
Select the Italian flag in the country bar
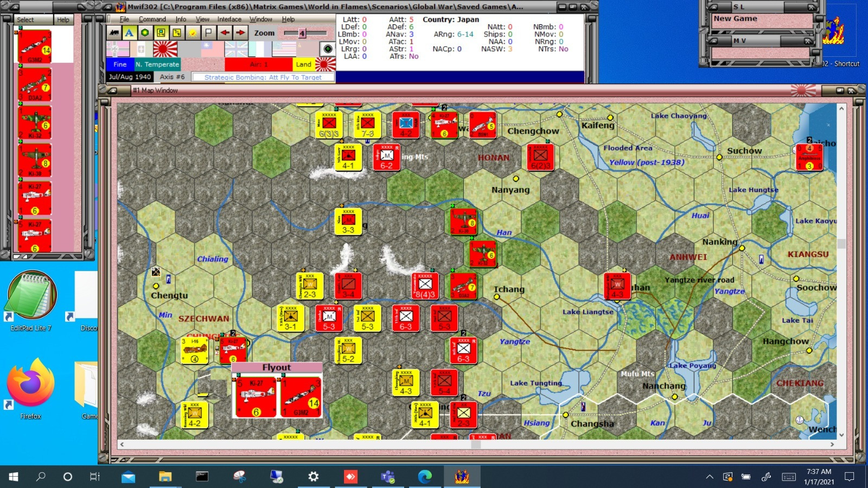pyautogui.click(x=141, y=49)
